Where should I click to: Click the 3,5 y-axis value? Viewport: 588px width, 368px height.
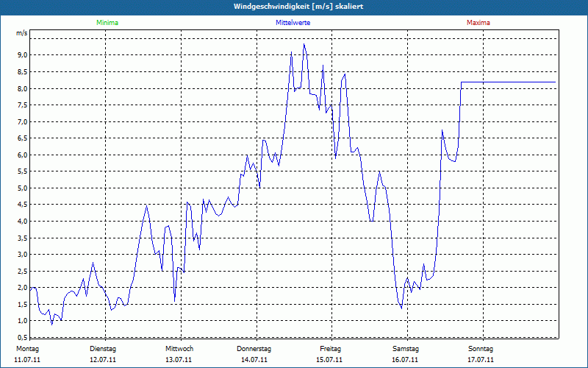coord(23,238)
